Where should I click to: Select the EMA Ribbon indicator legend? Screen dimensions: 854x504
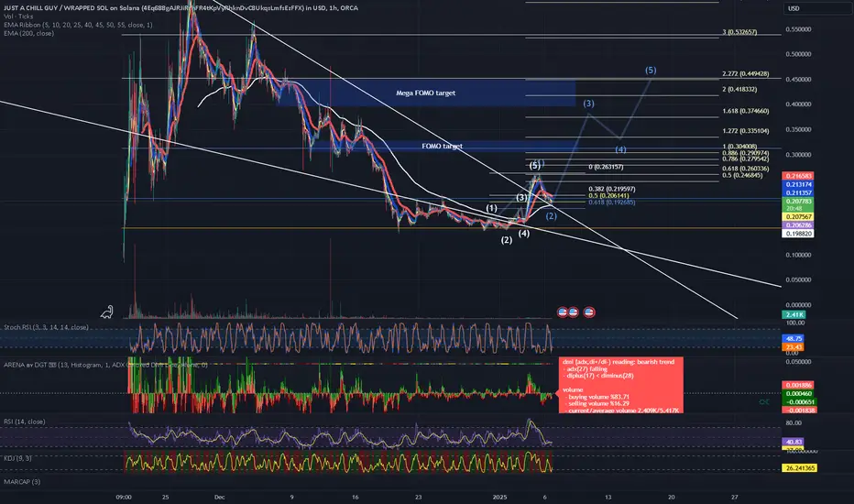coord(78,25)
